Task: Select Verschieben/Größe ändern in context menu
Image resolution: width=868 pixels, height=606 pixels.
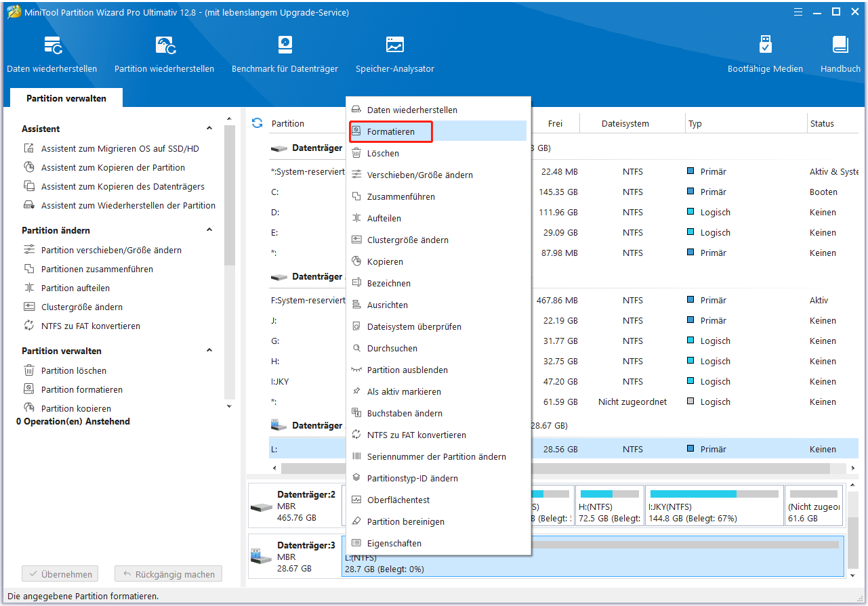Action: (438, 175)
